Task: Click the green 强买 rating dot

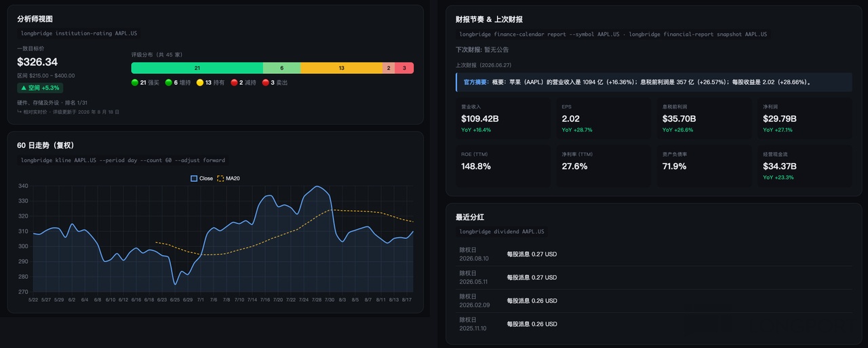Action: 135,82
